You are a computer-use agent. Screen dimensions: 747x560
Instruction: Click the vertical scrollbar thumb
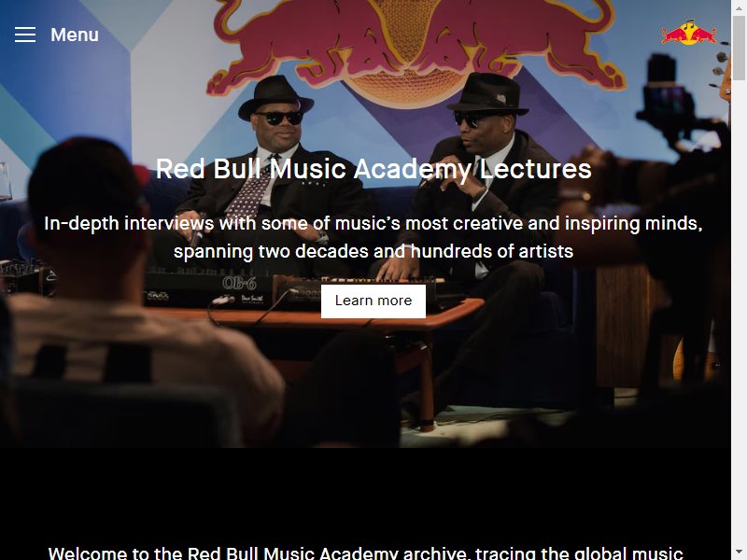coord(739,48)
